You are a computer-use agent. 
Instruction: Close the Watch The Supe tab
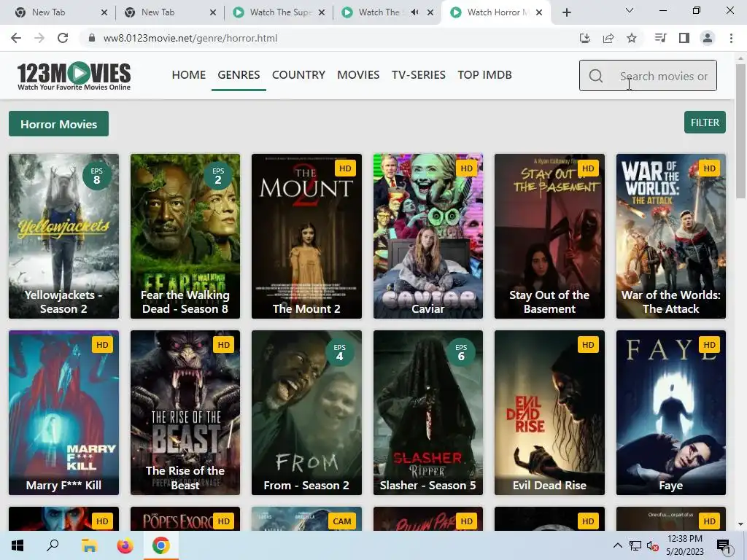[x=322, y=12]
